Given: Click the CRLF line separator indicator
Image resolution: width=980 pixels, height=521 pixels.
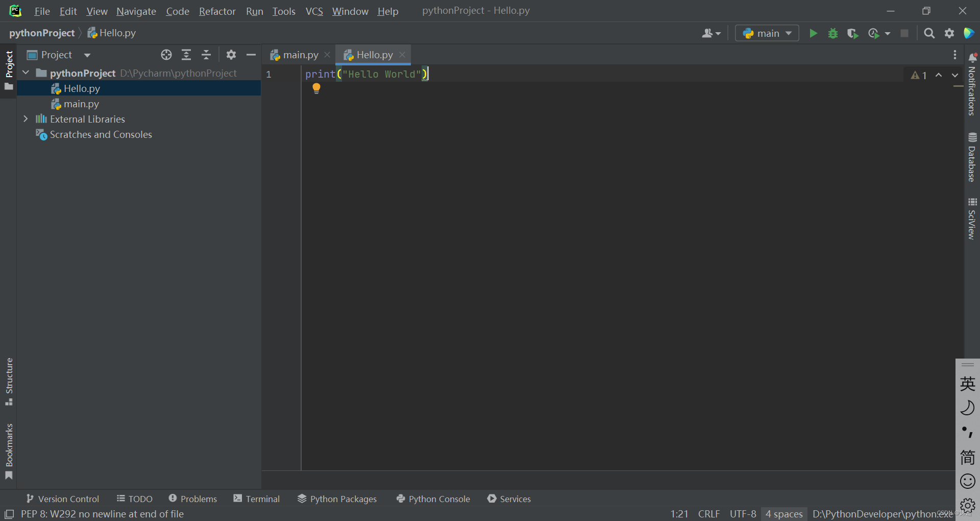Looking at the screenshot, I should coord(709,514).
